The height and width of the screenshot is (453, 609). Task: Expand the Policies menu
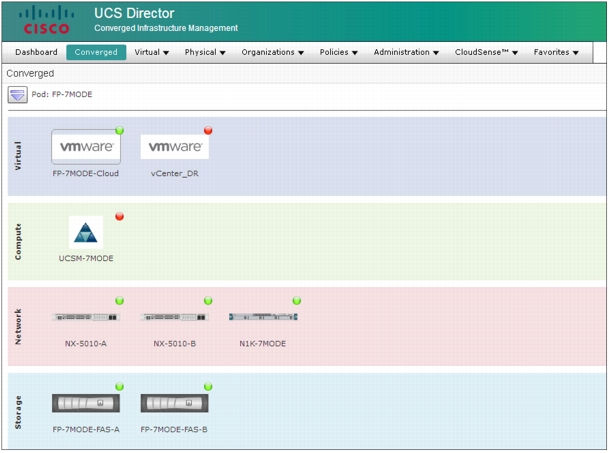[x=338, y=52]
